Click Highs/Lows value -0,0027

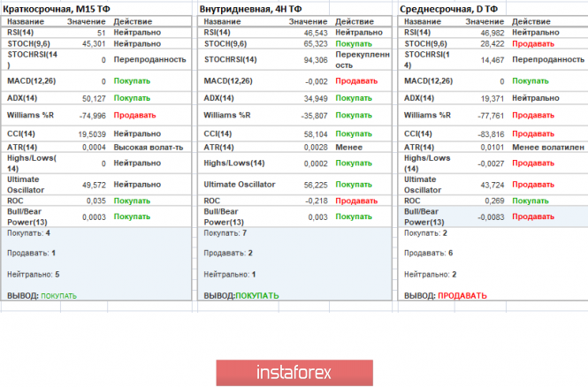(491, 163)
